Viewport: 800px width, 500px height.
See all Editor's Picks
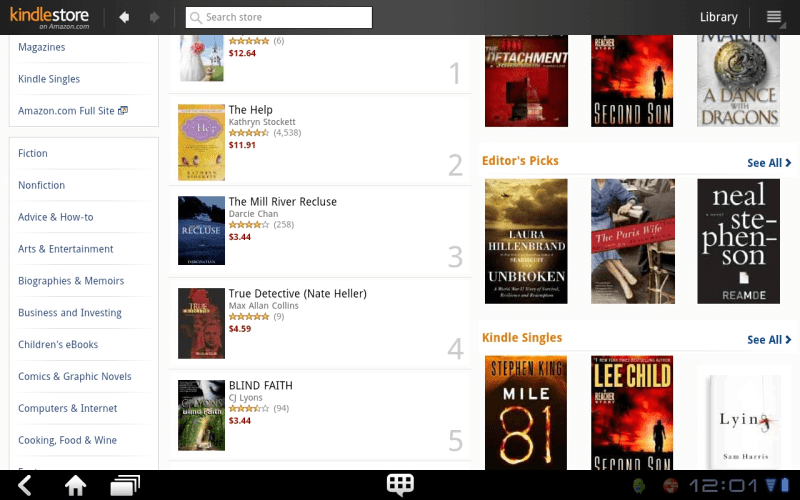coord(769,163)
